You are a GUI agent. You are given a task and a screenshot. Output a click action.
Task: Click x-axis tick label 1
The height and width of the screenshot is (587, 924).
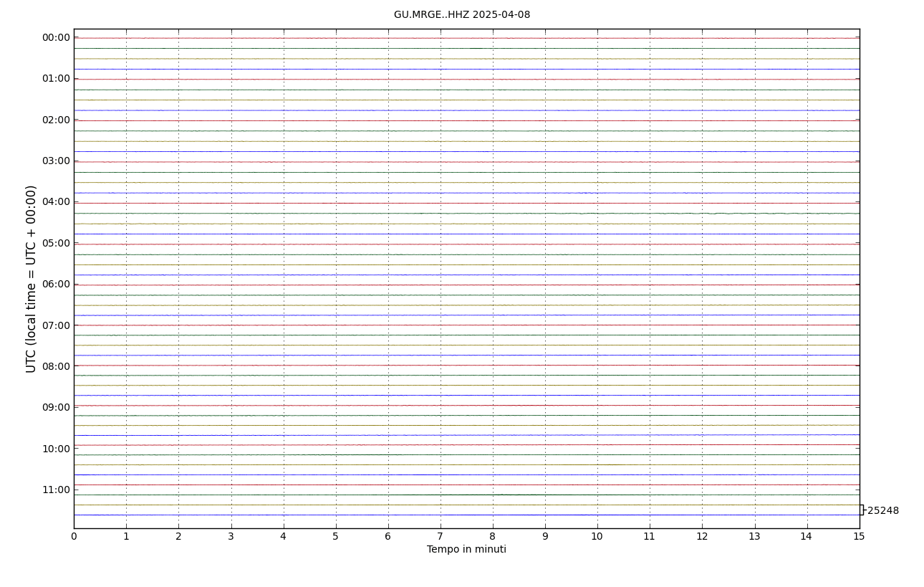pos(126,537)
